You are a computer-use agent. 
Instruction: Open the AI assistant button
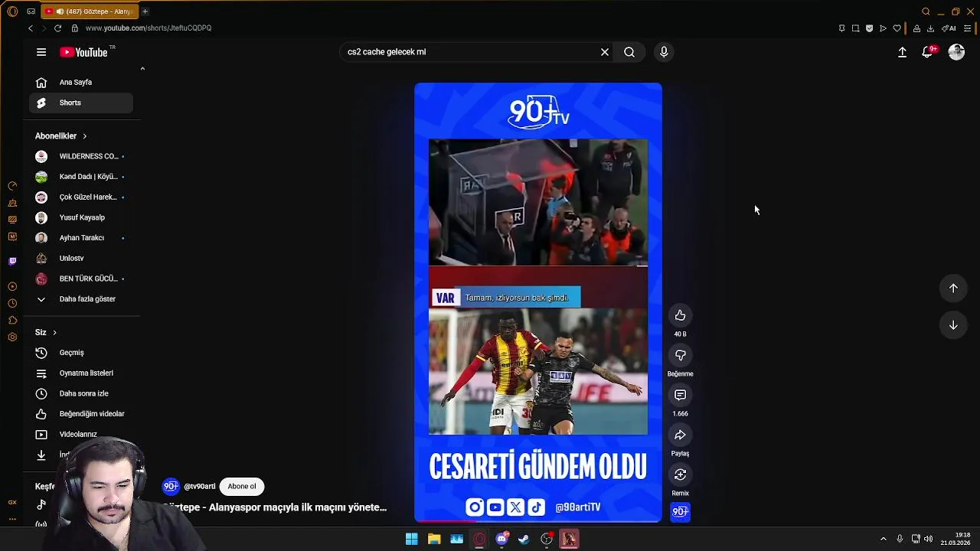[949, 28]
